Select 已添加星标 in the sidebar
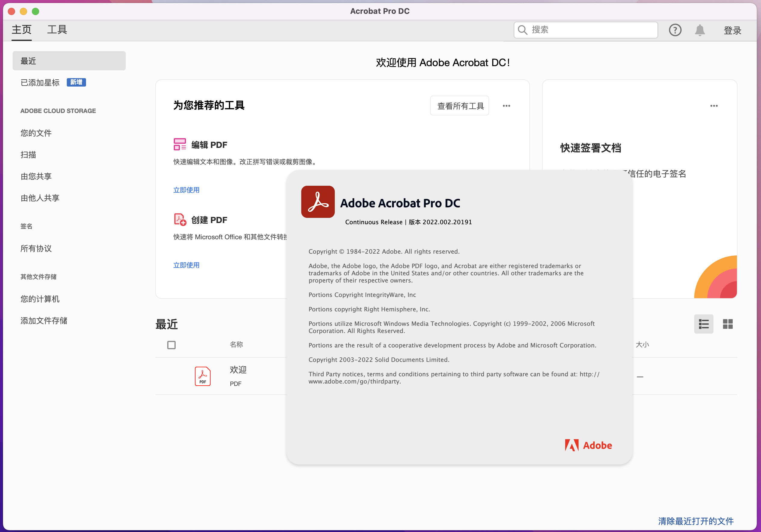The image size is (761, 532). pos(40,82)
